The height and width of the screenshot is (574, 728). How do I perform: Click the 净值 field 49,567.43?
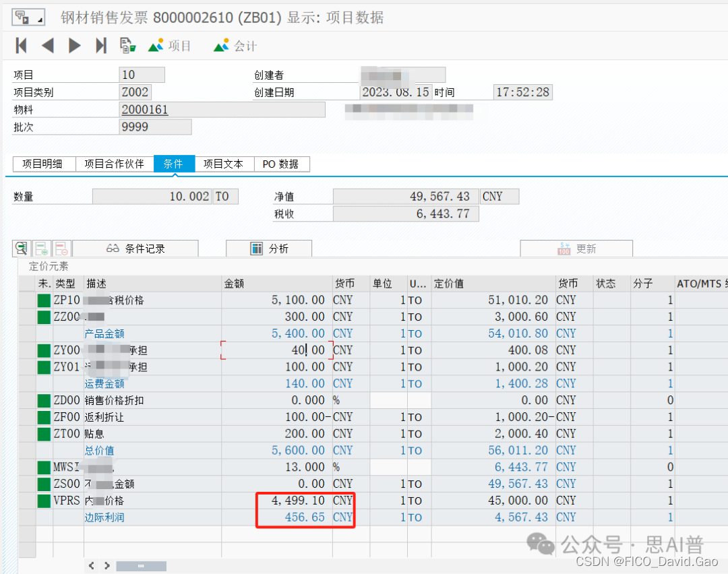(406, 196)
